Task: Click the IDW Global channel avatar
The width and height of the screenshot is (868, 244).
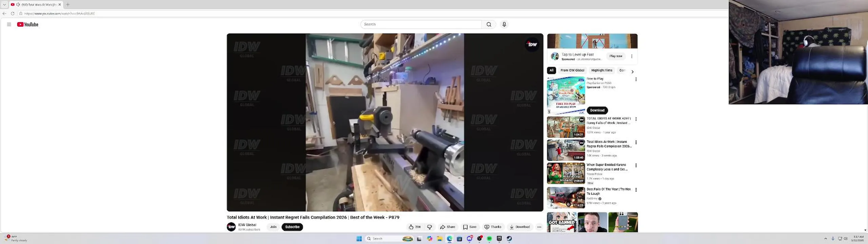Action: (231, 227)
